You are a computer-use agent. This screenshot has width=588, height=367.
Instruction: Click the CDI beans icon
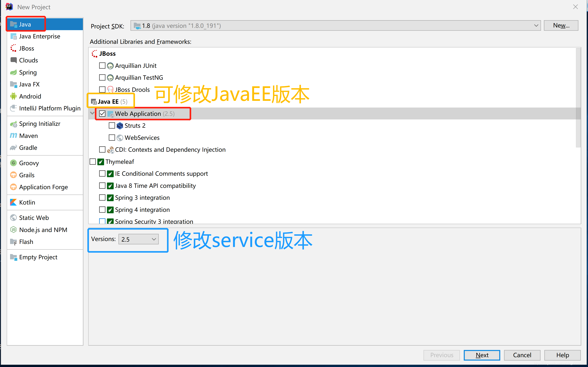tap(110, 150)
